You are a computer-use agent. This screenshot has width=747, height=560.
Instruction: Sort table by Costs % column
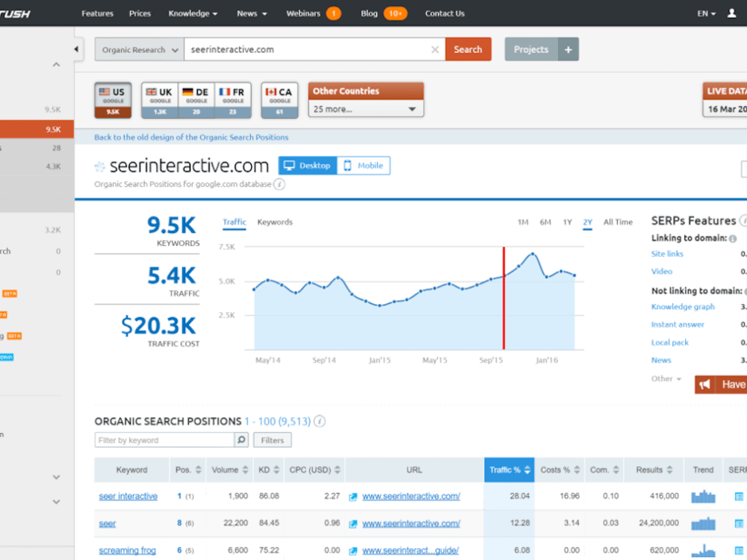(560, 470)
